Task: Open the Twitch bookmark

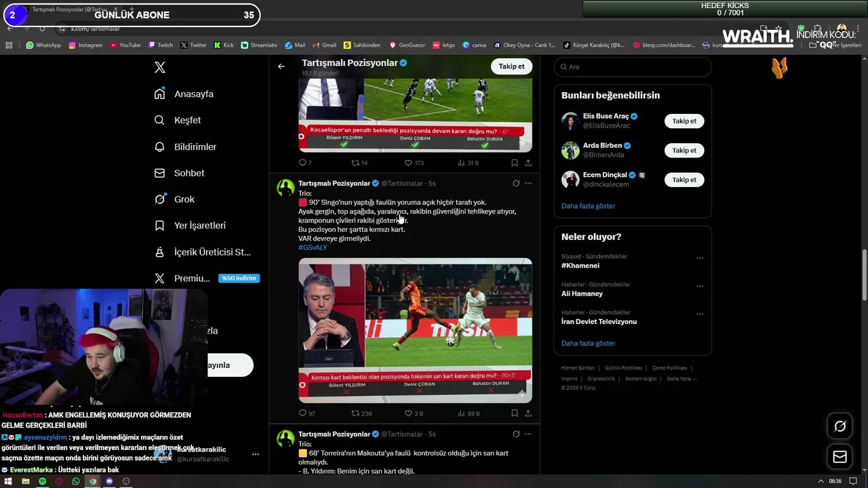Action: 160,45
